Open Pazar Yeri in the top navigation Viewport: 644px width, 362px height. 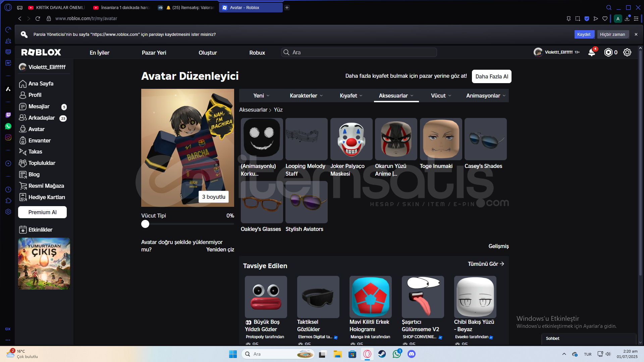coord(154,53)
